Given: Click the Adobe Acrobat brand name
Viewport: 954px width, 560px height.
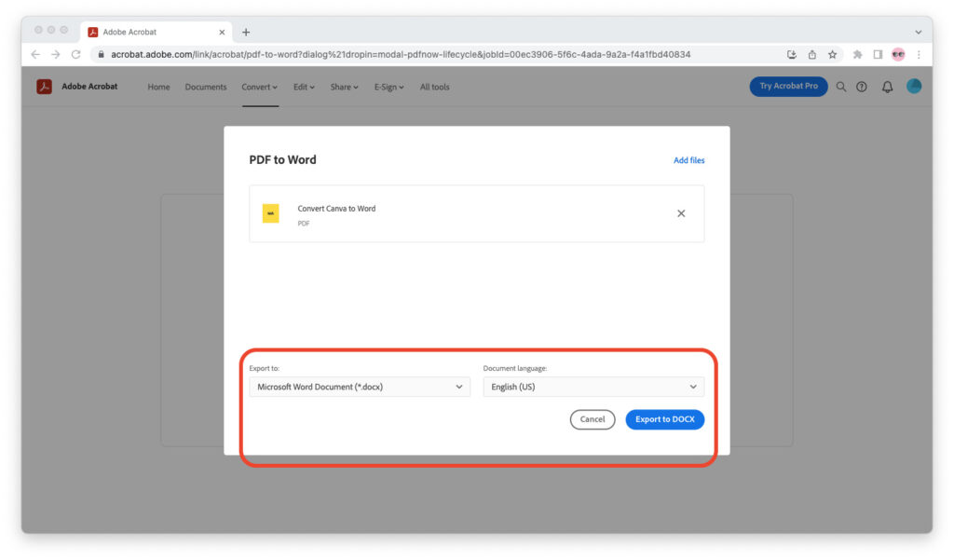Looking at the screenshot, I should (89, 87).
